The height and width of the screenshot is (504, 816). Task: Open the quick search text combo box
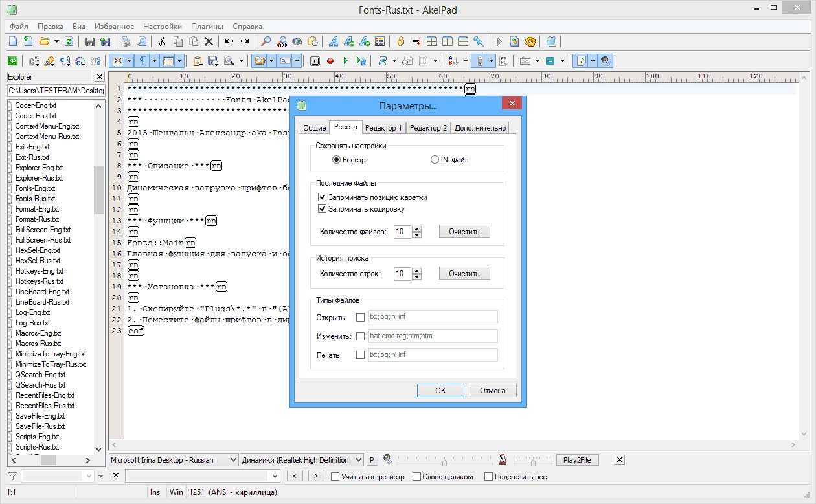click(x=203, y=476)
